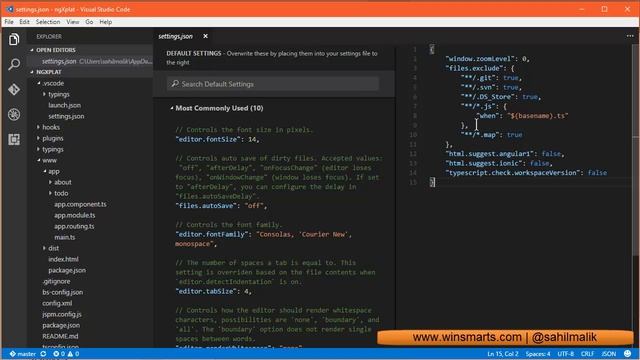640x360 pixels.
Task: Click the feedback smiley icon
Action: tap(627, 353)
